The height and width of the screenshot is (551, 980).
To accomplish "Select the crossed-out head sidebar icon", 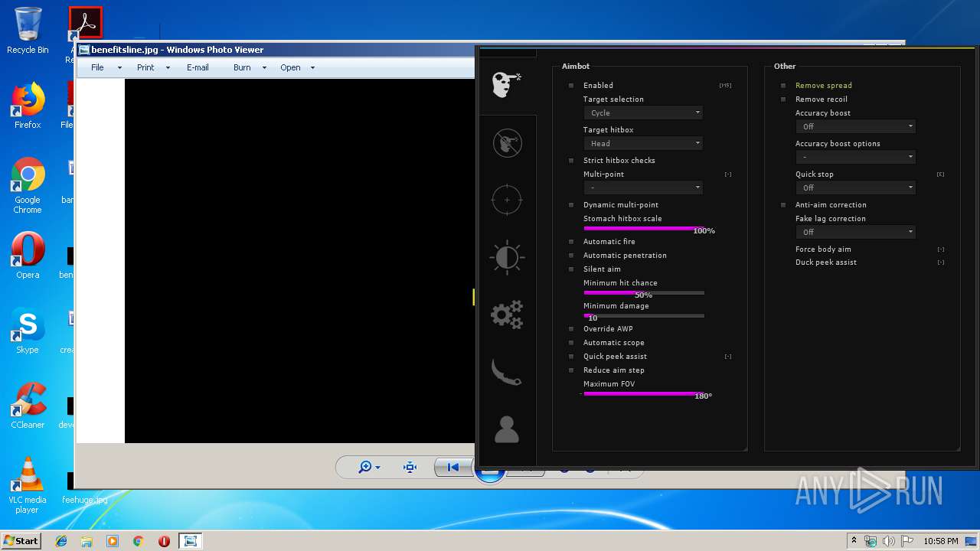I will [x=507, y=142].
